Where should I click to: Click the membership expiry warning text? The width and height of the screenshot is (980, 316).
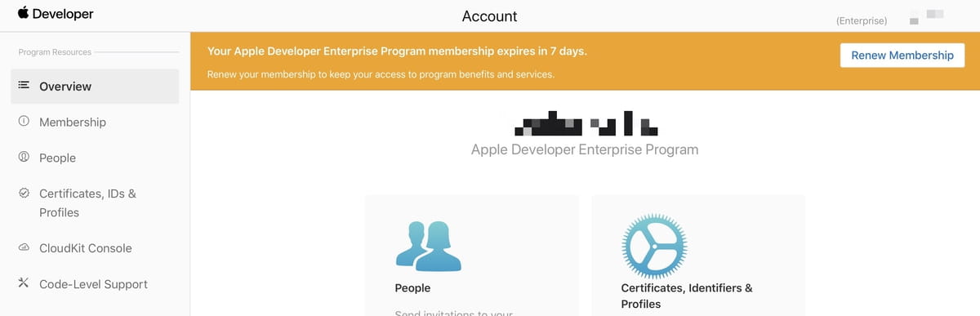click(x=397, y=51)
